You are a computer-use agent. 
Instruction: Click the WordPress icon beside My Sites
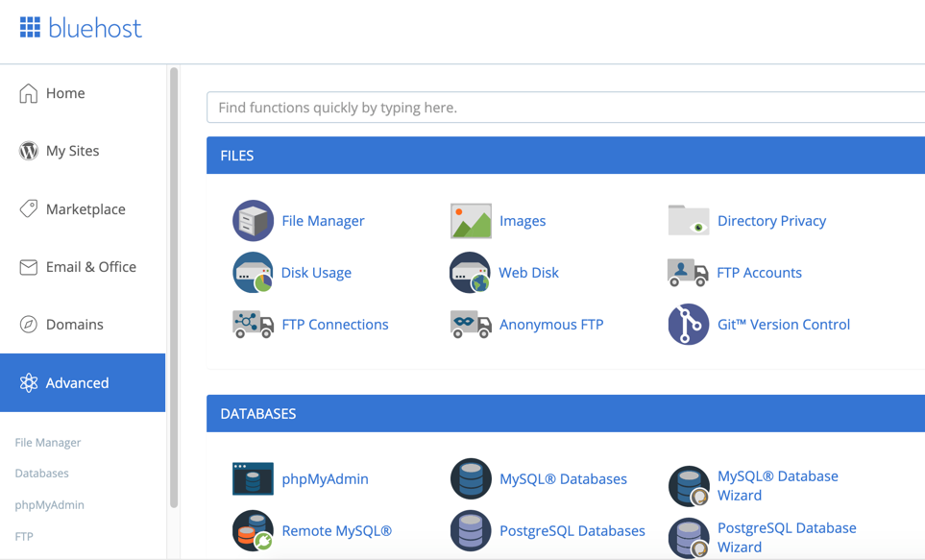28,151
